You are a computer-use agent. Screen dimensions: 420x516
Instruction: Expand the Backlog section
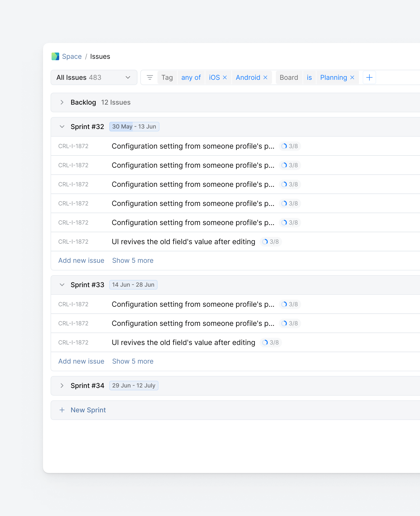62,102
